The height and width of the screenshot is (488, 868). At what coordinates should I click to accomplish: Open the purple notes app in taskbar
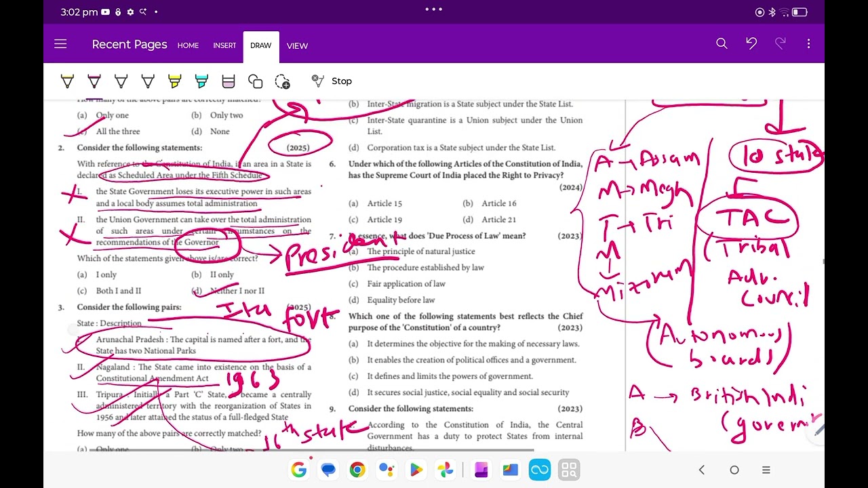click(481, 470)
